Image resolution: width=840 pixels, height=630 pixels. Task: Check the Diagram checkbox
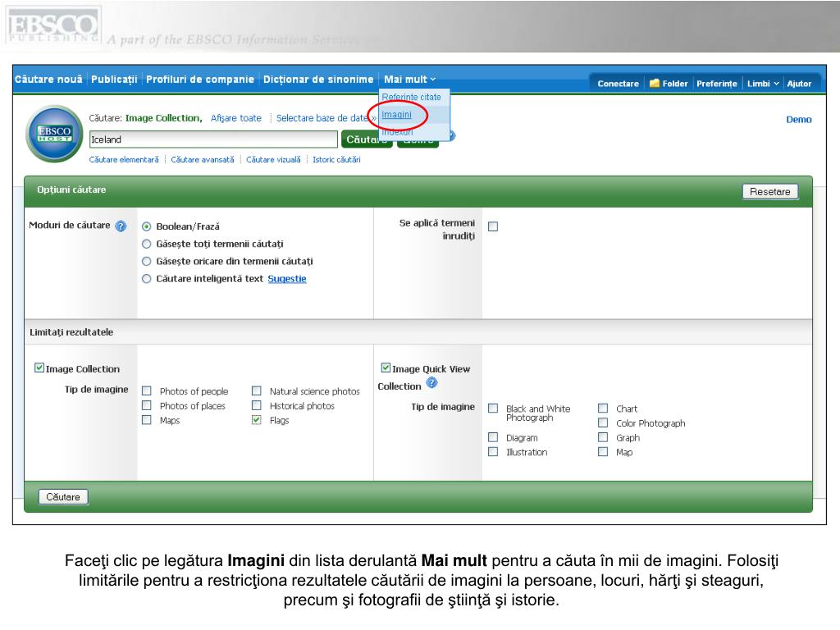(493, 437)
